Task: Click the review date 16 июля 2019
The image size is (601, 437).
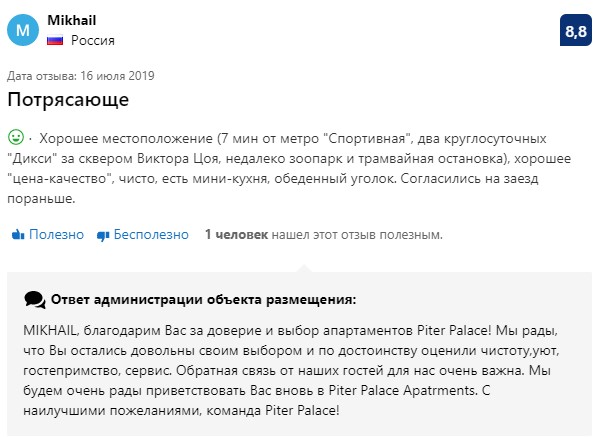Action: click(x=117, y=76)
